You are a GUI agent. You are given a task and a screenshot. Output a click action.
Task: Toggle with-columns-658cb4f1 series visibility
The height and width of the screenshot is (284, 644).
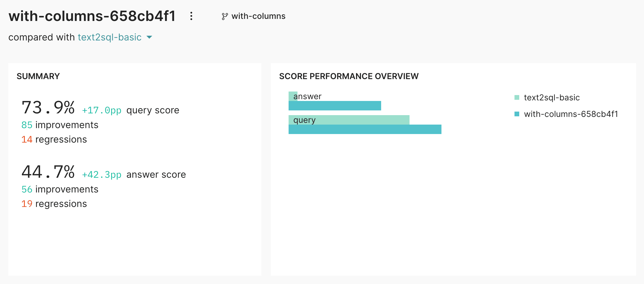(x=572, y=114)
